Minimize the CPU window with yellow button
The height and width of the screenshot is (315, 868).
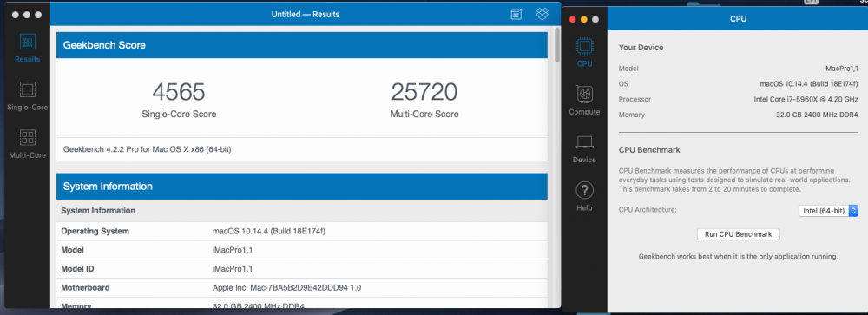584,19
